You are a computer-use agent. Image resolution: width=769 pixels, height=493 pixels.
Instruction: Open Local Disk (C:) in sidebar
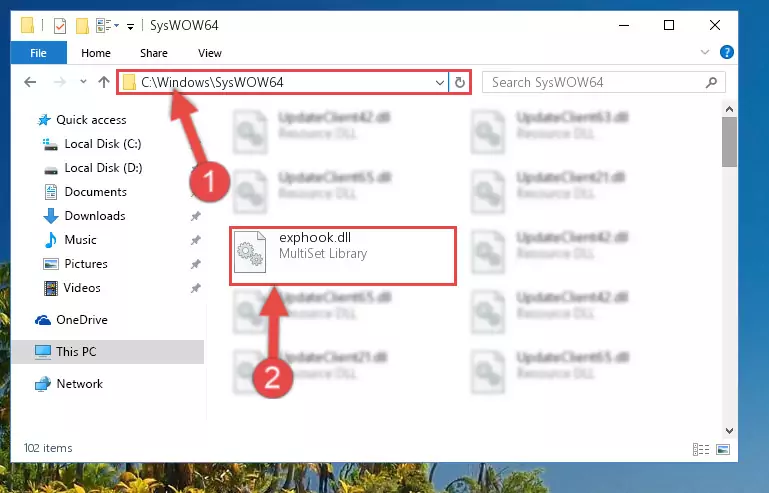[x=103, y=144]
